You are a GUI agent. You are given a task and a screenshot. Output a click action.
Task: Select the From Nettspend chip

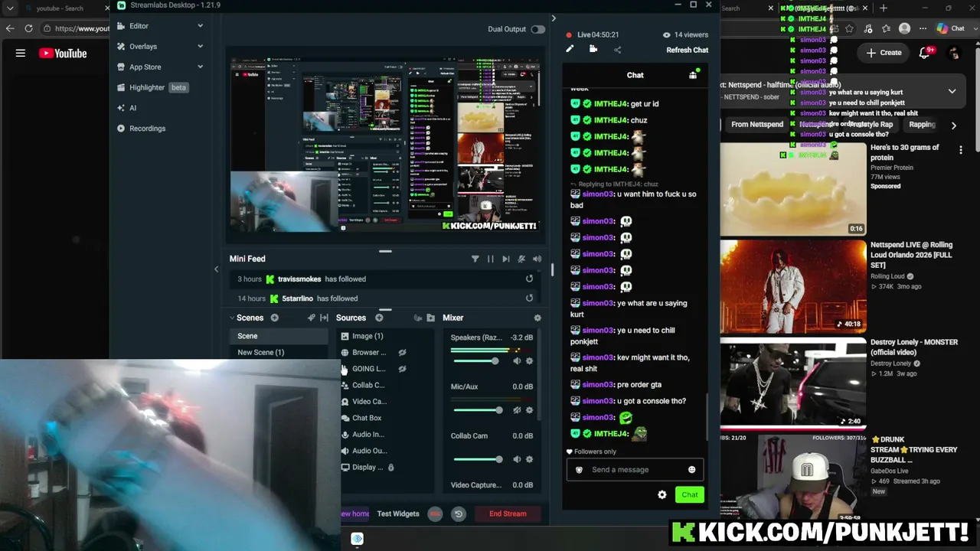756,125
